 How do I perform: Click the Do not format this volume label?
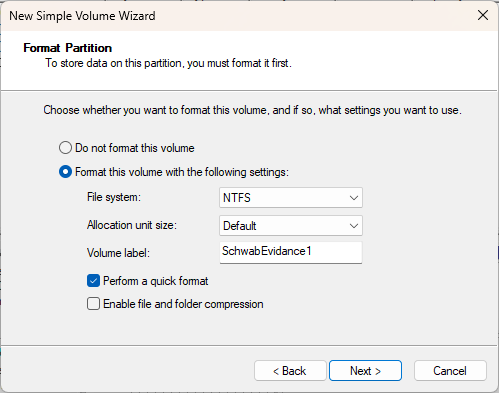point(135,148)
